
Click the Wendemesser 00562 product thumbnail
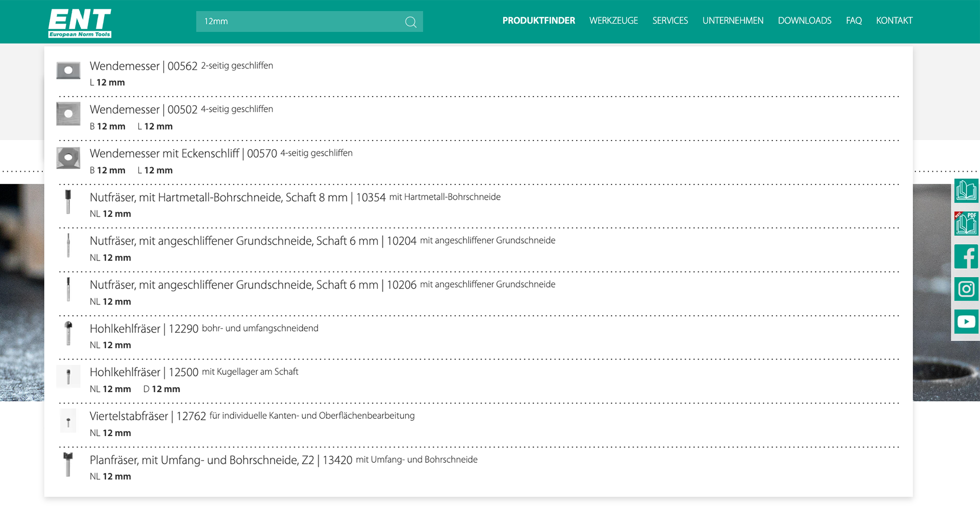[68, 70]
